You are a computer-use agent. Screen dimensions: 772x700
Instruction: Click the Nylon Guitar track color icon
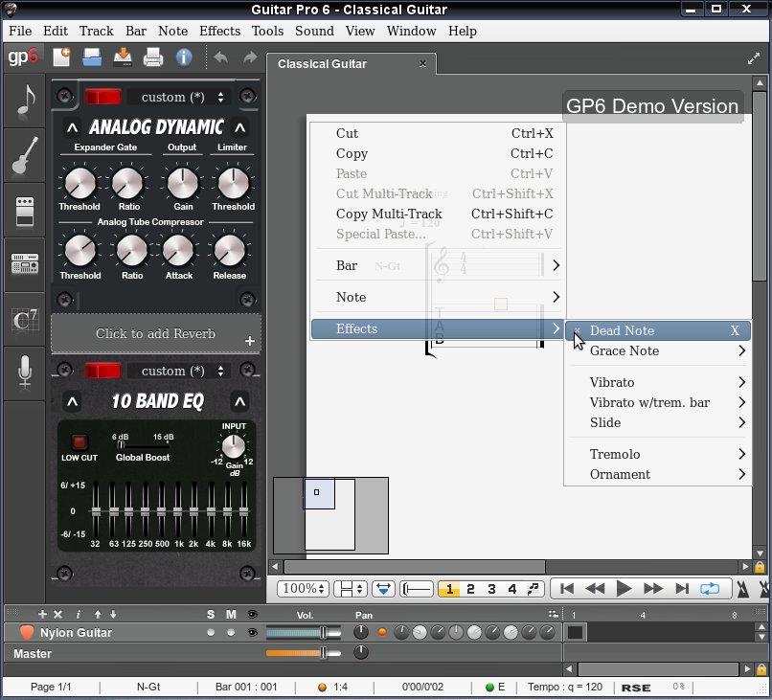coord(27,632)
